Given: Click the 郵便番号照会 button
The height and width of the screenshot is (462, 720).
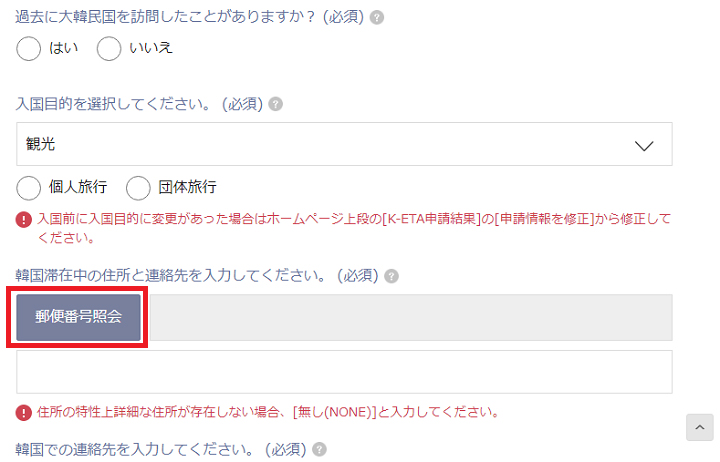Looking at the screenshot, I should tap(79, 317).
